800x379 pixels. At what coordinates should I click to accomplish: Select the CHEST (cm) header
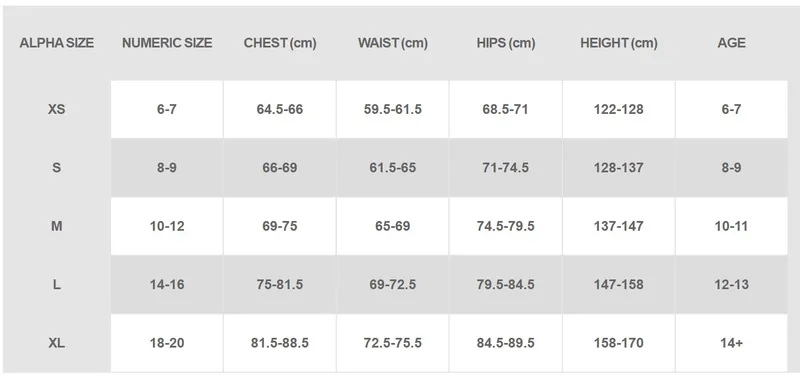click(280, 43)
